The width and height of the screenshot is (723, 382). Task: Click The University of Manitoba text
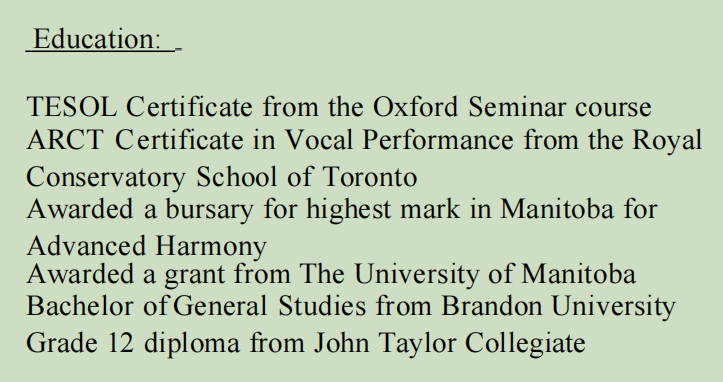click(x=468, y=274)
